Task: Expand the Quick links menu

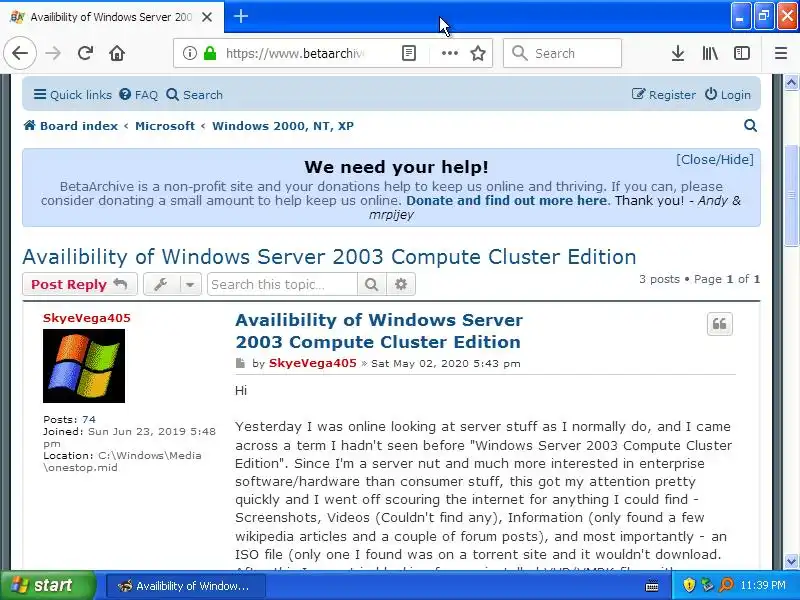Action: click(72, 95)
